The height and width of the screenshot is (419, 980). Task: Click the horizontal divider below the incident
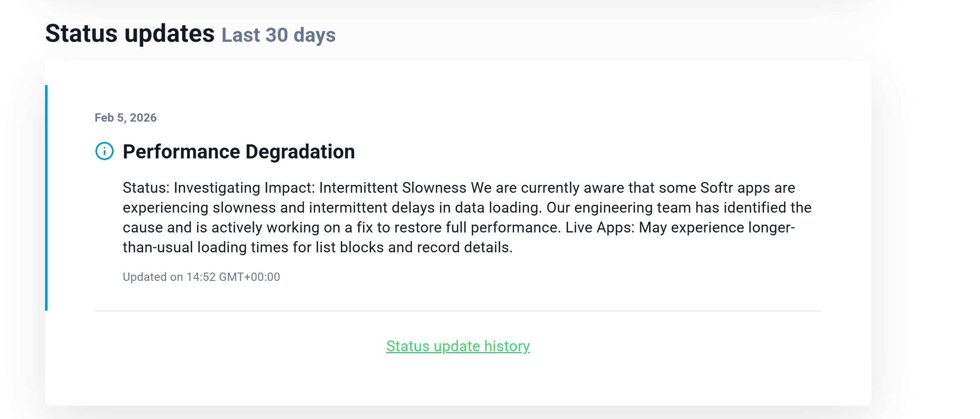pos(458,311)
